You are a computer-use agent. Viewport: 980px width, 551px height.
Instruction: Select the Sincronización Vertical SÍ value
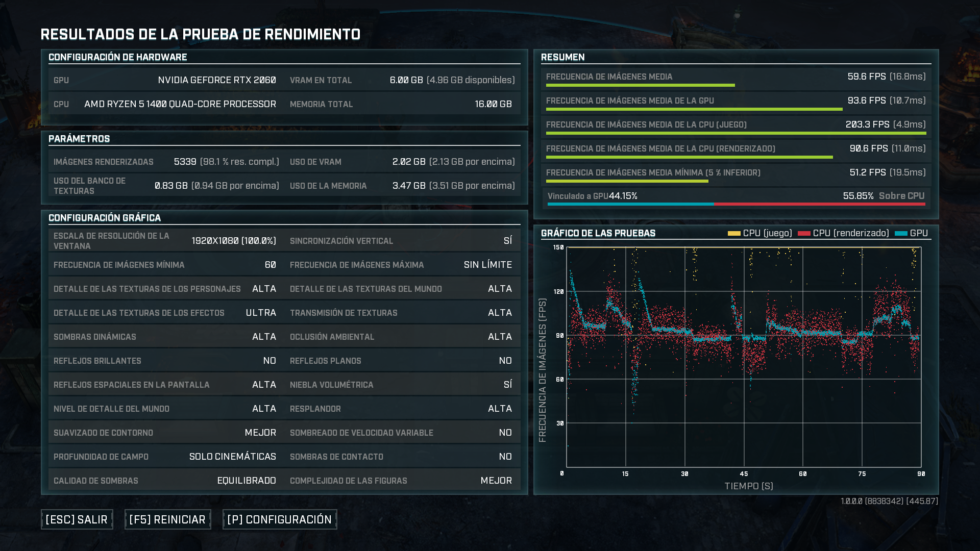pyautogui.click(x=507, y=241)
